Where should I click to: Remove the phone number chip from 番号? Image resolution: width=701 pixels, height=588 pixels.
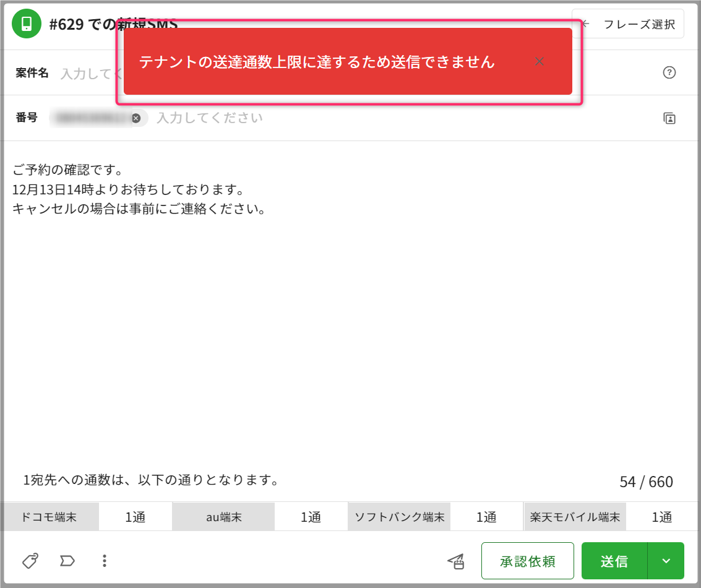coord(136,118)
